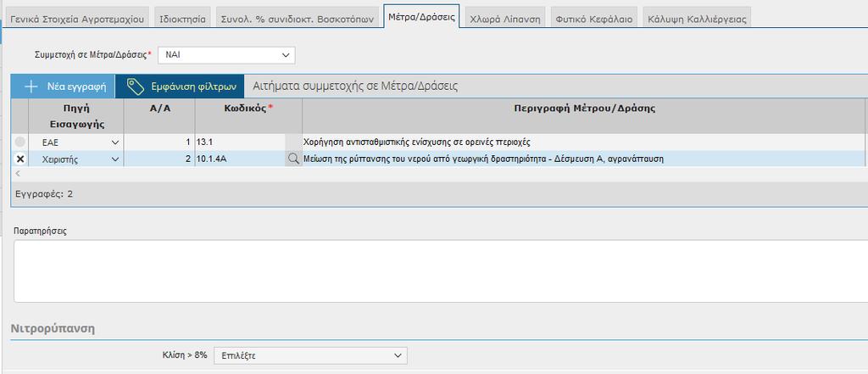The height and width of the screenshot is (374, 868).
Task: Select the description Χορήγηση αντισταθμιστικής ενίσχυσης σε ορεινές περιοχές
Action: (417, 142)
